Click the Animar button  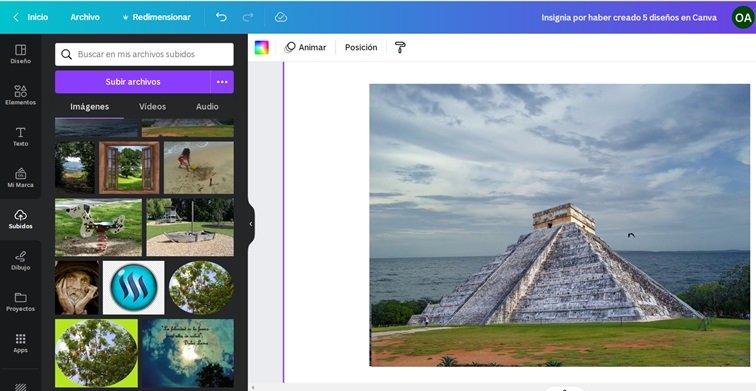pyautogui.click(x=305, y=47)
